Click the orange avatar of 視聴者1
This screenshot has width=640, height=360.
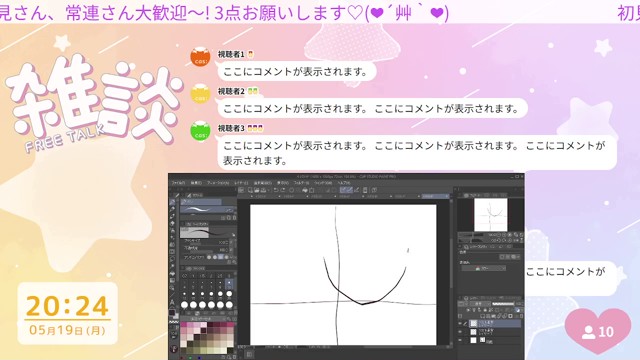pyautogui.click(x=200, y=56)
